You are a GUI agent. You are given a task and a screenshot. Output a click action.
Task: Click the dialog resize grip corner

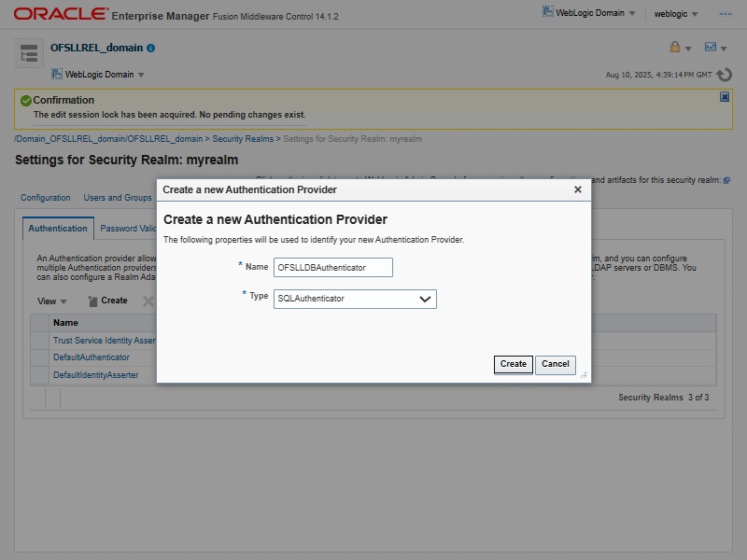[584, 375]
